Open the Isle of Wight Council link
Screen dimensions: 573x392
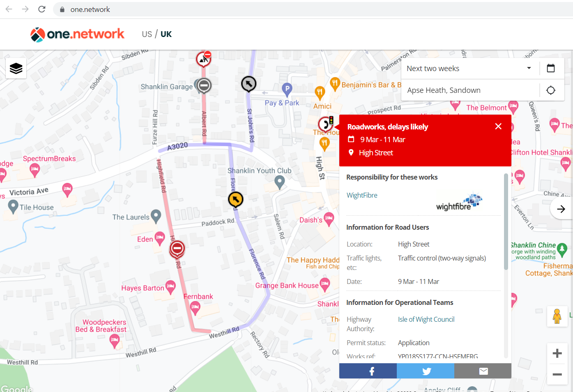click(426, 319)
